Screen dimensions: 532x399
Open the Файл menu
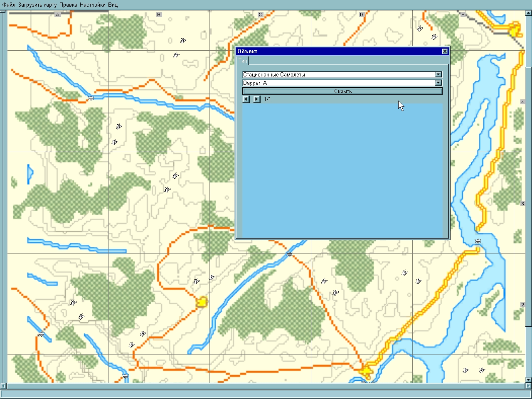coord(9,5)
